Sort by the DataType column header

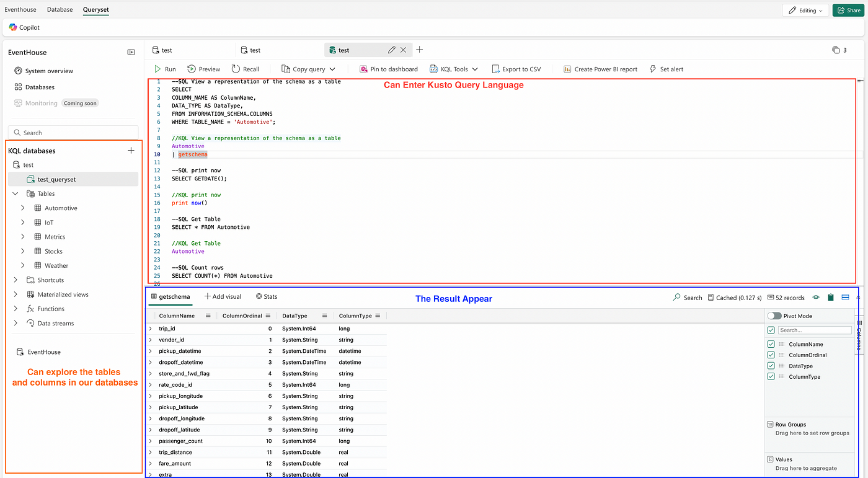tap(294, 316)
